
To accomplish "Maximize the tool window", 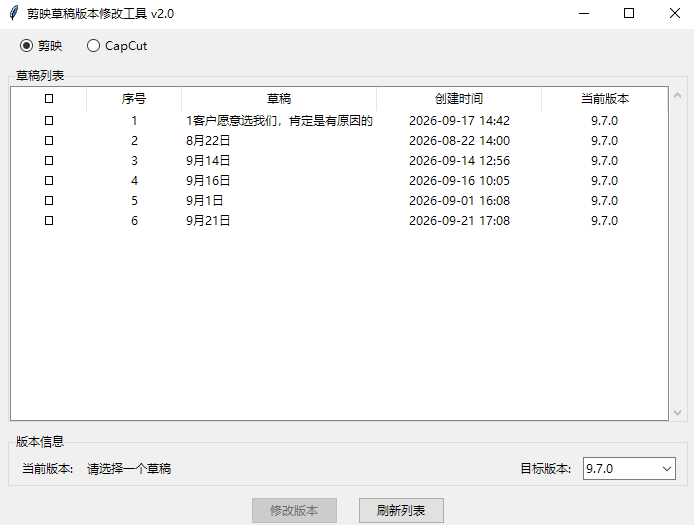I will coord(628,13).
